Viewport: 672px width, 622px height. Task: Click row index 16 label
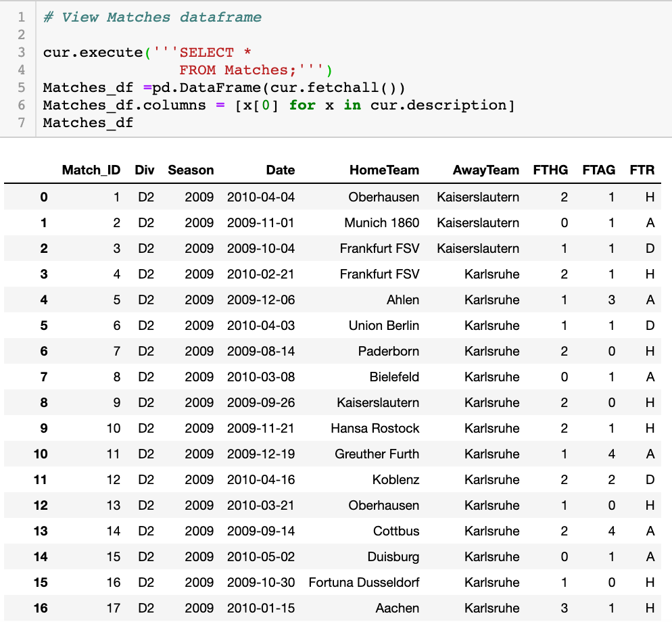pyautogui.click(x=41, y=608)
